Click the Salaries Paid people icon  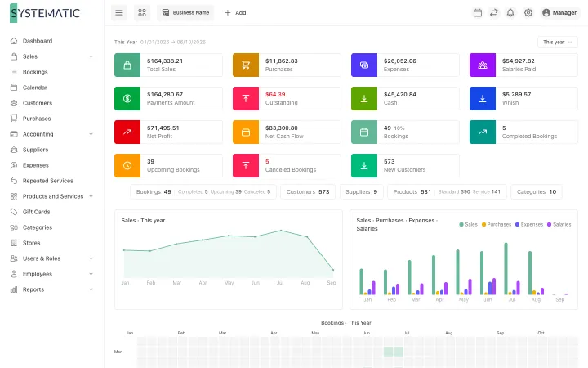coord(483,65)
